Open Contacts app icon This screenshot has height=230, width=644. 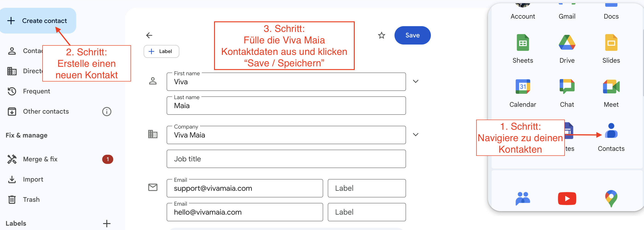click(x=611, y=130)
